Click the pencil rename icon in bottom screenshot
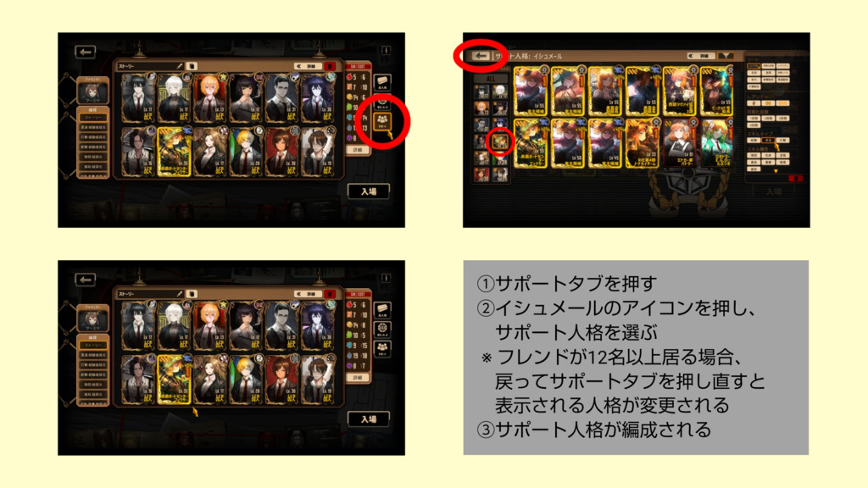 click(x=180, y=294)
